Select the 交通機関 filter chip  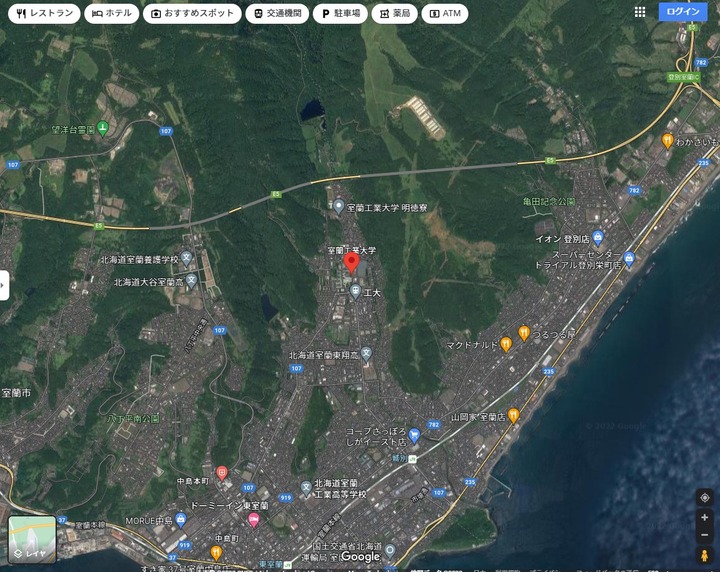(x=277, y=13)
